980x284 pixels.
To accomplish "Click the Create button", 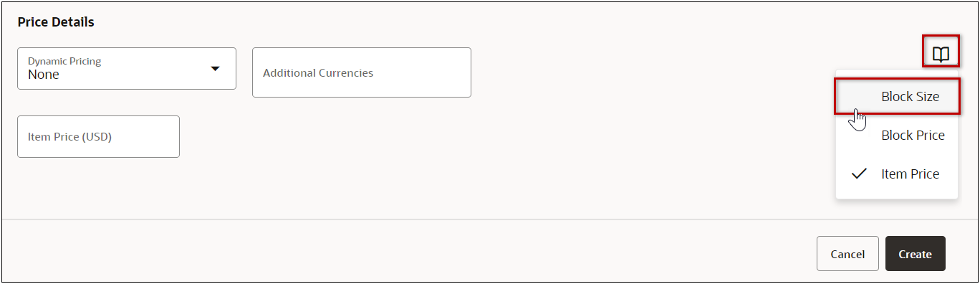I will (x=916, y=254).
